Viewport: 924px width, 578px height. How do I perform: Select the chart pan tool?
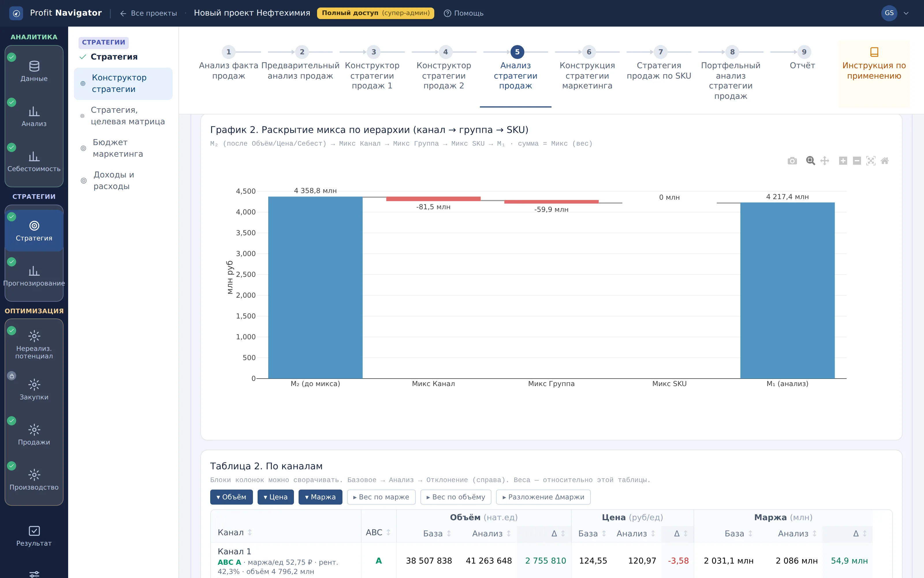click(x=825, y=161)
